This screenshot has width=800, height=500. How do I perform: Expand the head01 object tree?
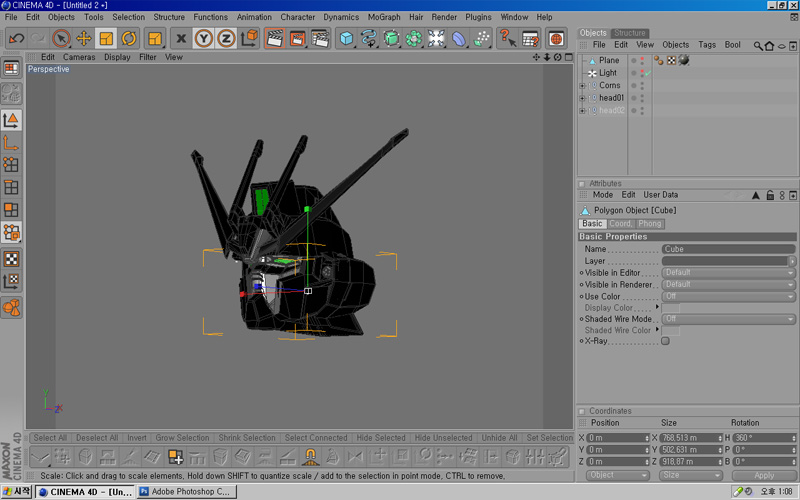(x=582, y=98)
